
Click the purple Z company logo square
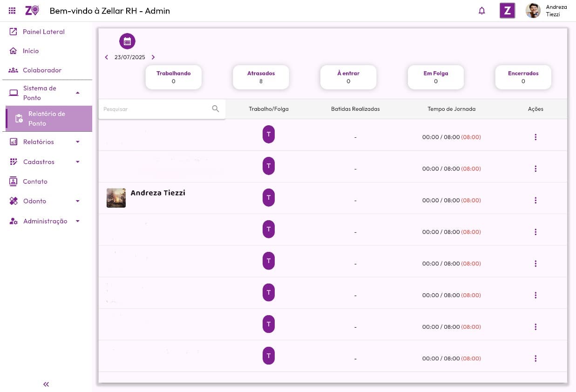[507, 11]
